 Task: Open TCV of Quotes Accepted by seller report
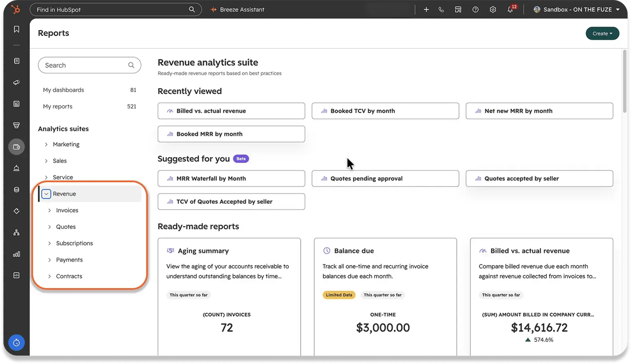point(231,201)
